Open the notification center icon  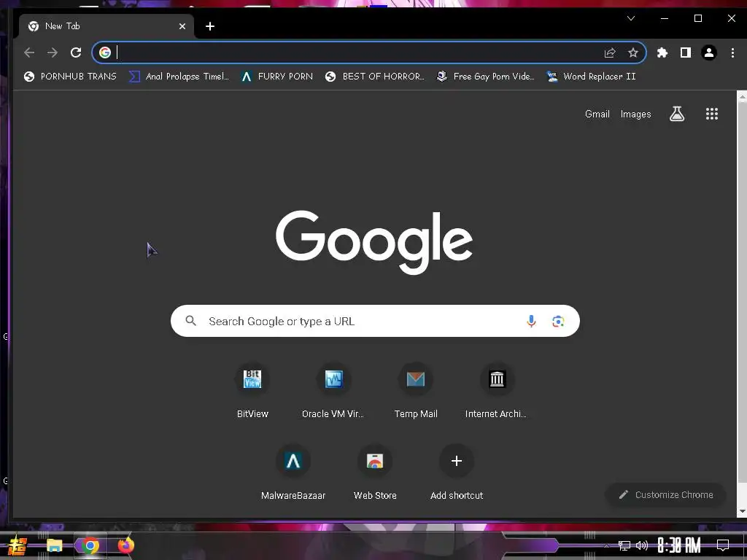(x=723, y=545)
